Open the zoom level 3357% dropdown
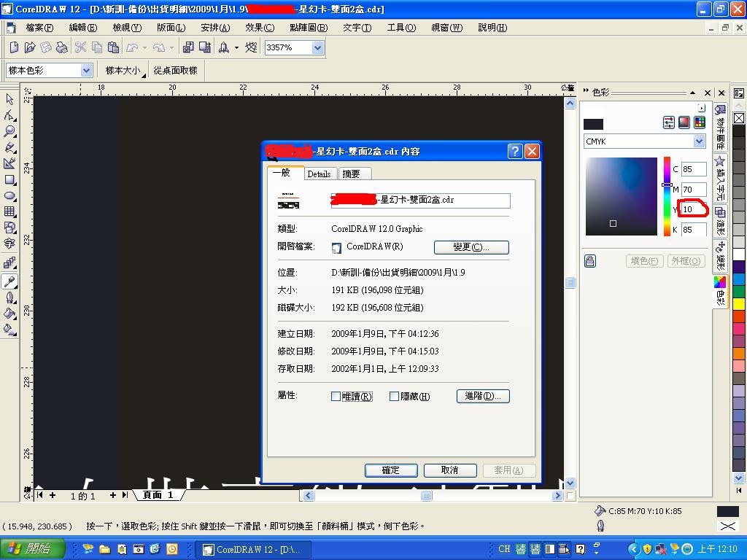This screenshot has width=747, height=560. 317,47
